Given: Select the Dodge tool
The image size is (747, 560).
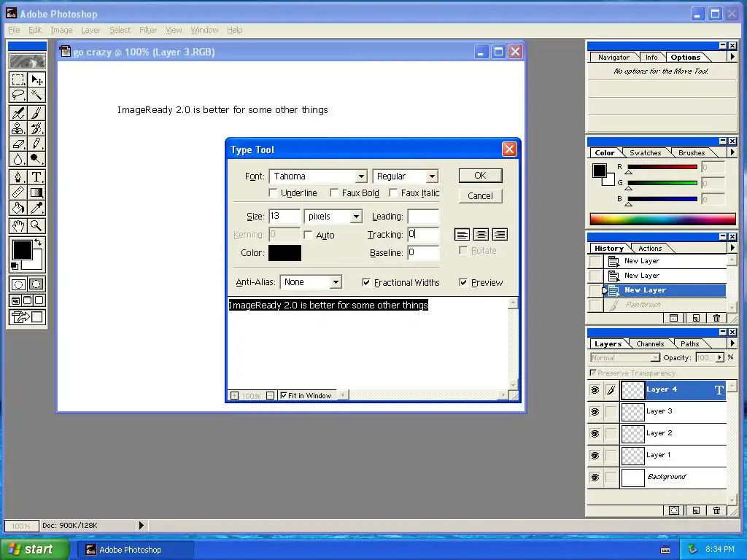Looking at the screenshot, I should pos(36,158).
